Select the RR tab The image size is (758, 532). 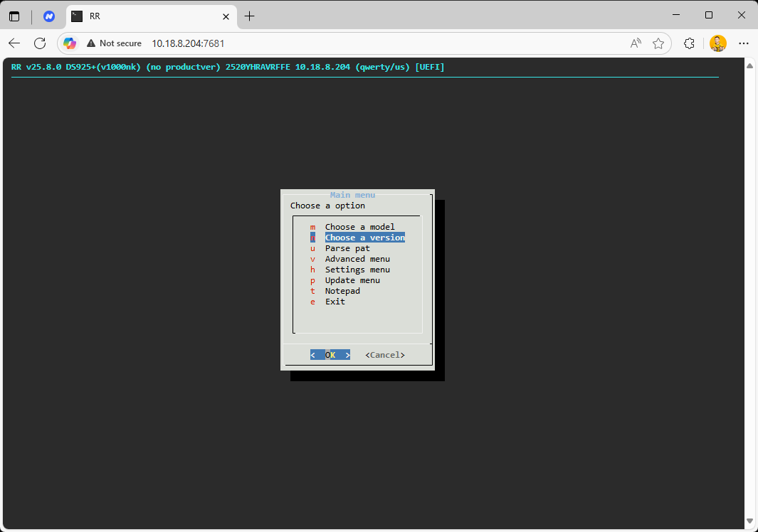tap(152, 16)
